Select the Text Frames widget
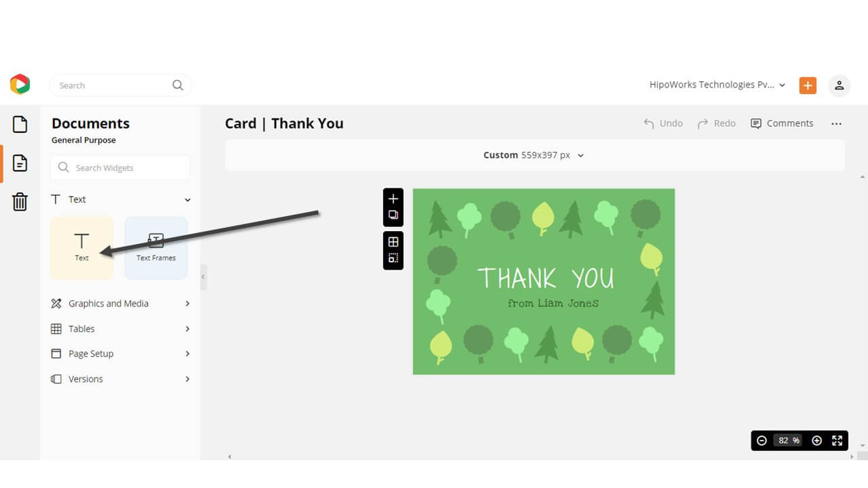 156,247
